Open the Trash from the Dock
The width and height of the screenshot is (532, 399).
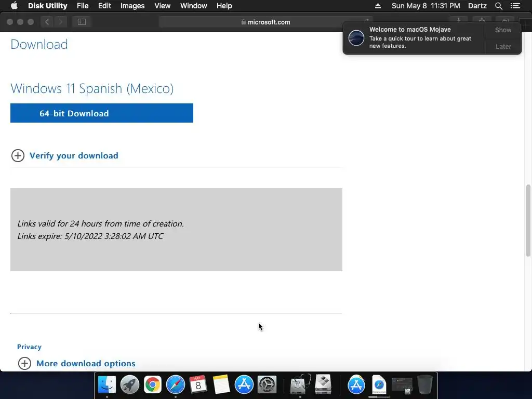(x=424, y=385)
